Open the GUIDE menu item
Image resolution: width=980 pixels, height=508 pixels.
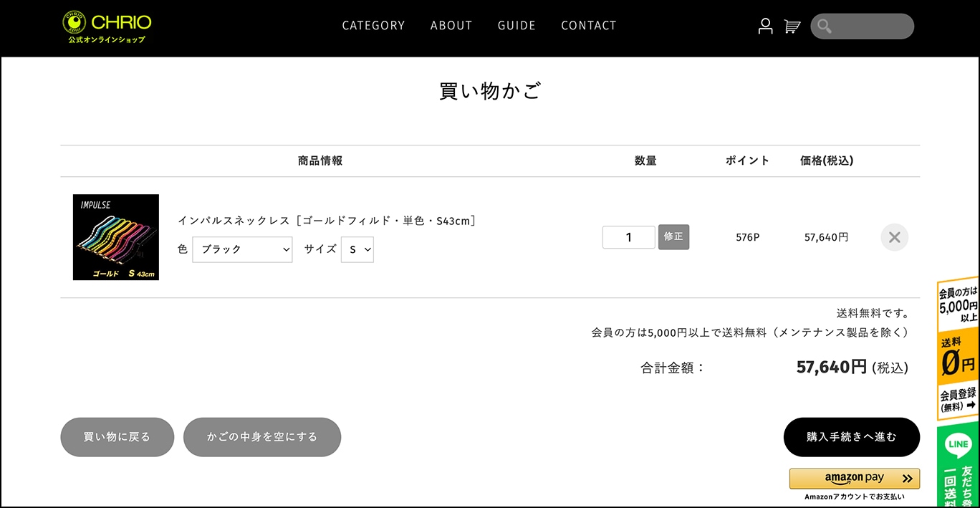(x=517, y=26)
